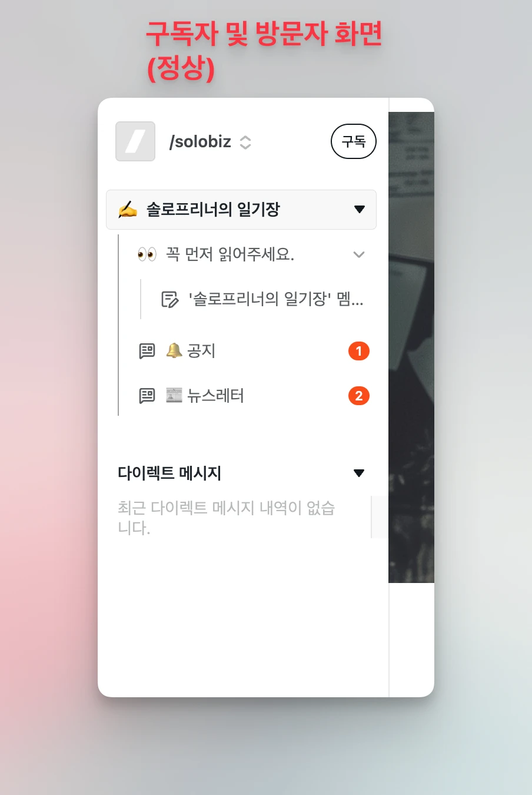Open '솔로프리너의 일기장' 멤... page
This screenshot has width=532, height=795.
pyautogui.click(x=262, y=299)
